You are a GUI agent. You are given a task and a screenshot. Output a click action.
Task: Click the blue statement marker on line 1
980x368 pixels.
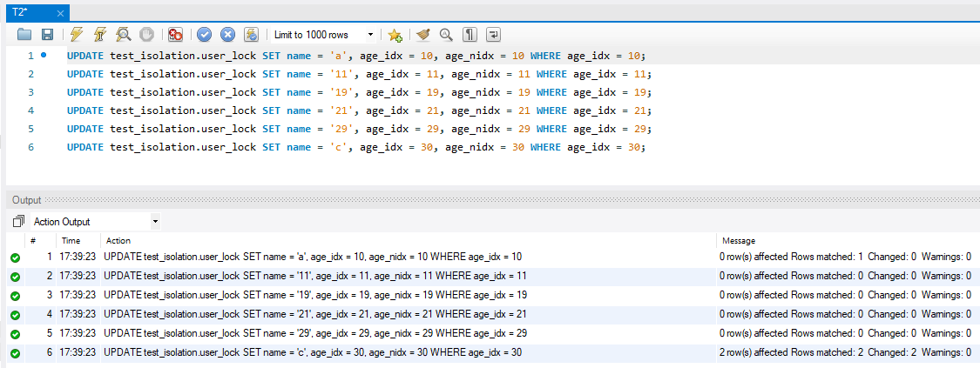point(44,55)
